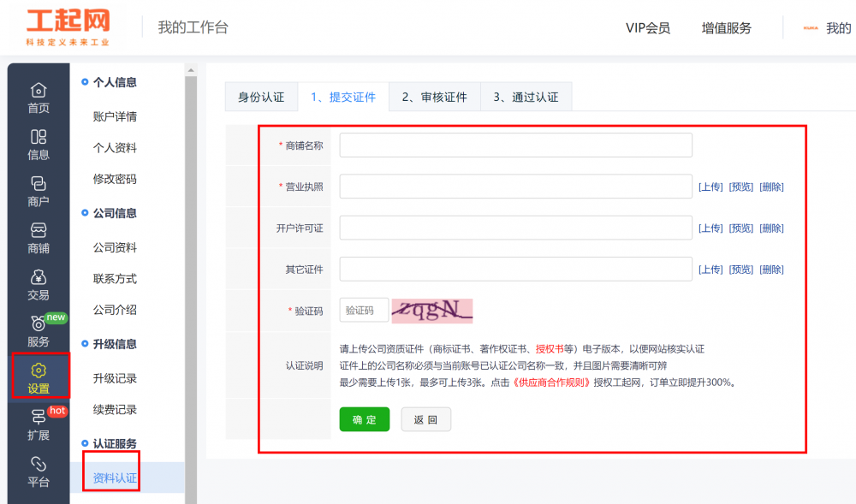The width and height of the screenshot is (856, 504).
Task: Open VIP会员 in the top menu
Action: point(647,28)
